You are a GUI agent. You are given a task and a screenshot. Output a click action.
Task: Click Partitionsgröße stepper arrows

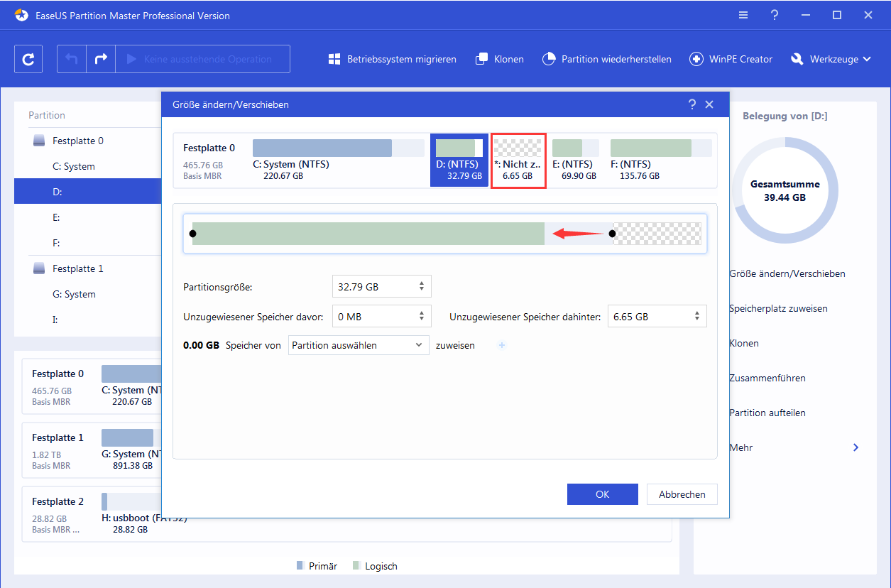tap(422, 287)
